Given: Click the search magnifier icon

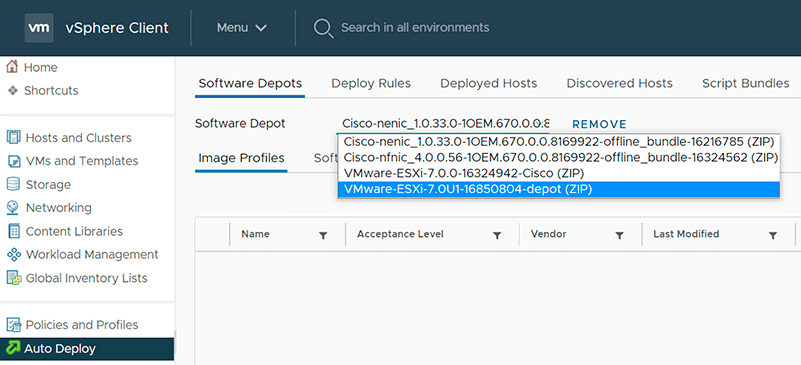Looking at the screenshot, I should click(323, 28).
